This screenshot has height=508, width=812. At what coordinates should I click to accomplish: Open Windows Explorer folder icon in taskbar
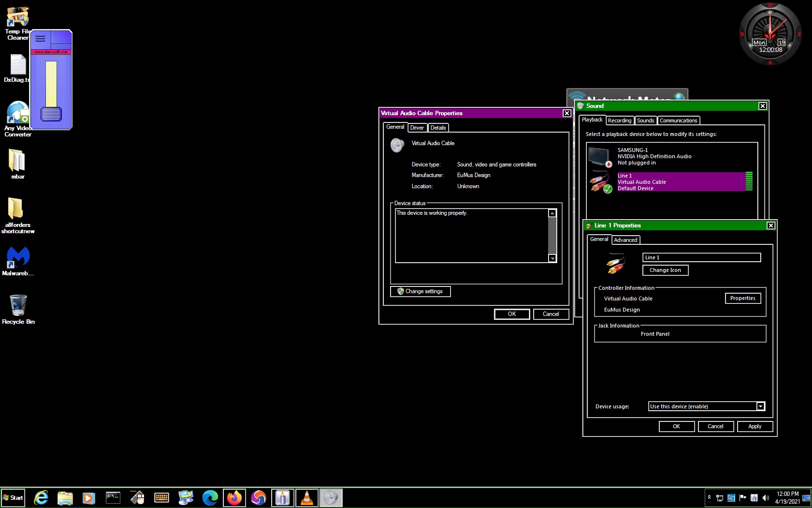pos(65,497)
